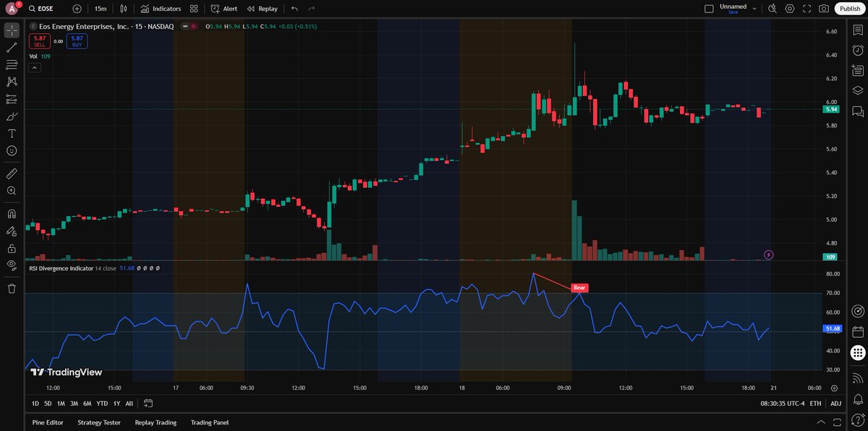Select the ruler measure tool

tap(12, 174)
